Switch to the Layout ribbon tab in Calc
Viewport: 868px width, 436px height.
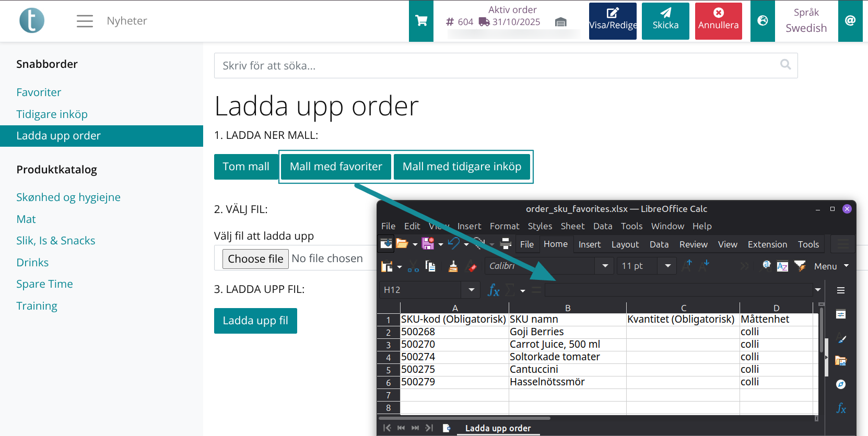[625, 244]
